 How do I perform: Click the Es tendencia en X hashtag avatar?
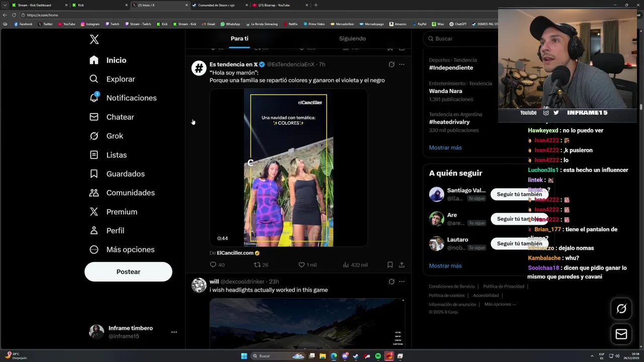(199, 68)
